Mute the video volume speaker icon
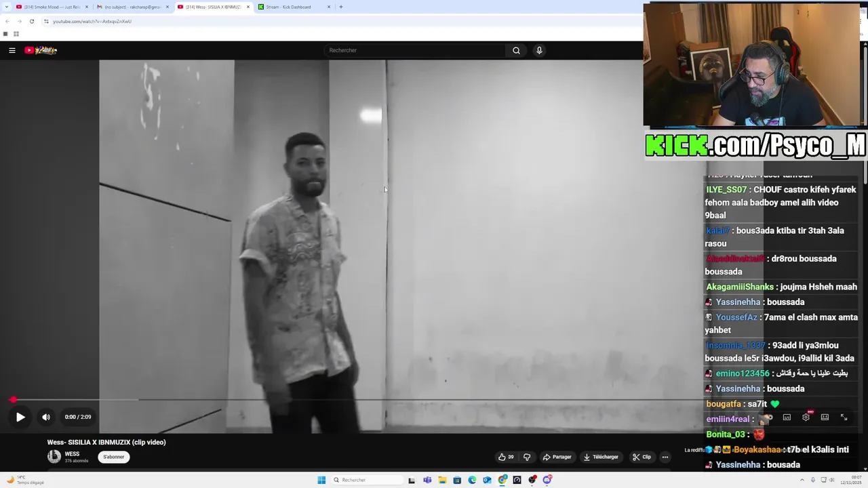 coord(46,417)
